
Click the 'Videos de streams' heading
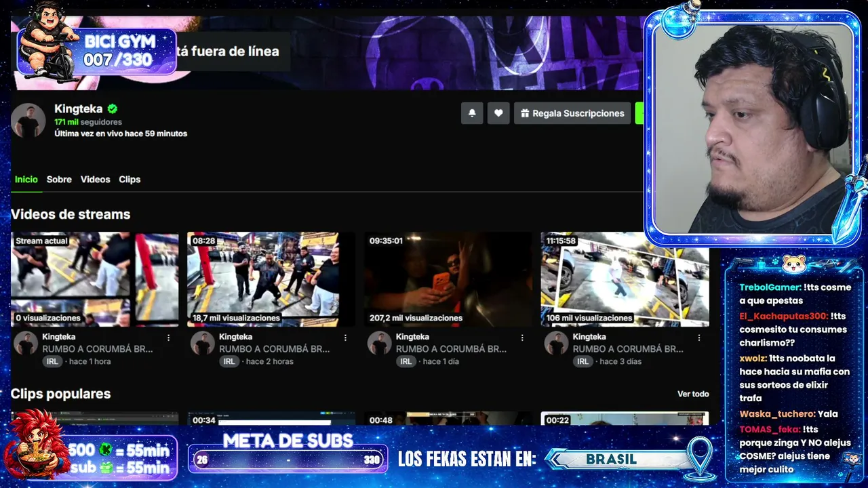[71, 214]
